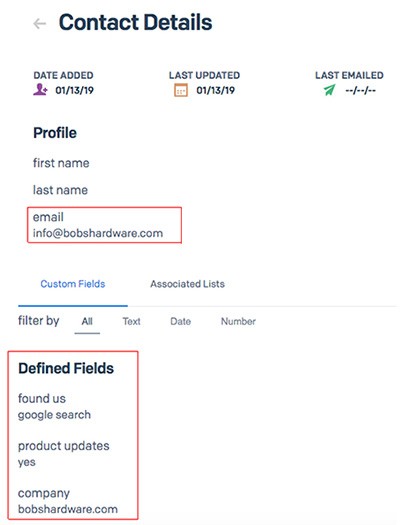Click the Last Emailed empty date value

point(361,90)
